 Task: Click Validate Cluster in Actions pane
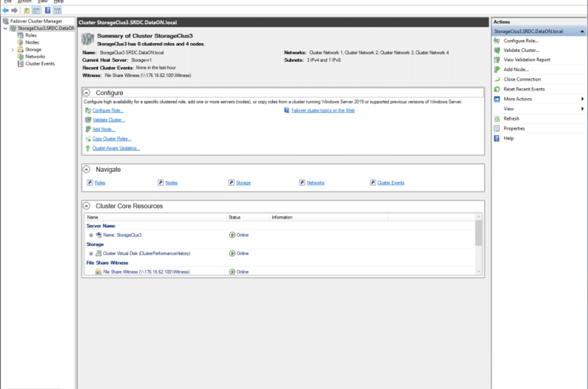[x=521, y=51]
